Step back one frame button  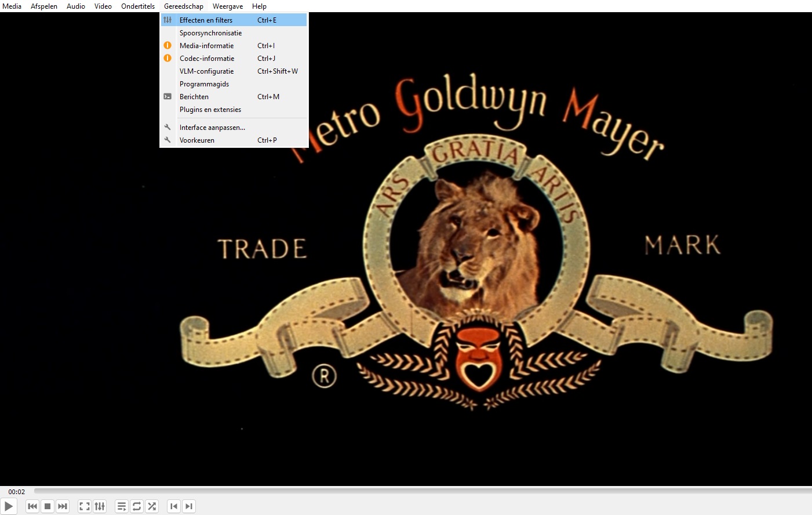click(x=174, y=506)
